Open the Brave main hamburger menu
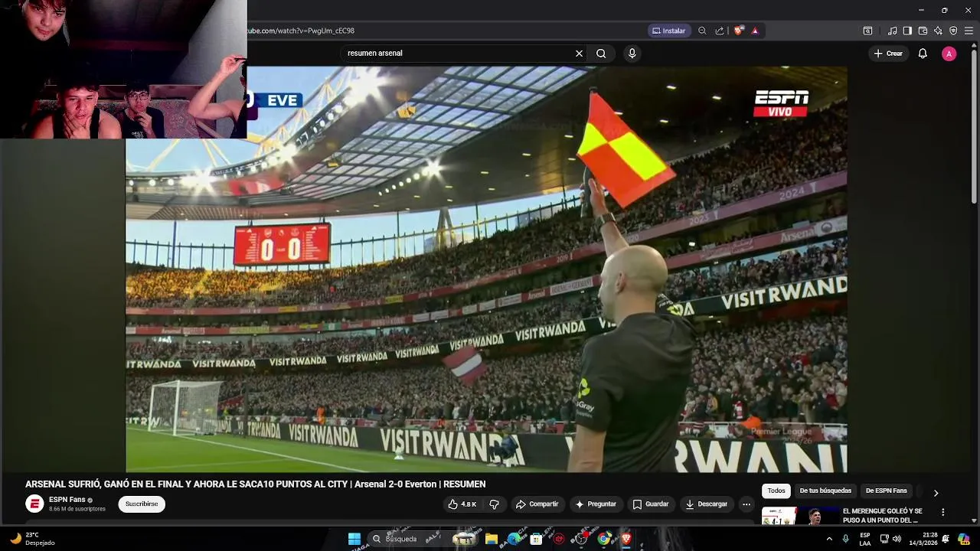The width and height of the screenshot is (980, 551). [x=969, y=31]
